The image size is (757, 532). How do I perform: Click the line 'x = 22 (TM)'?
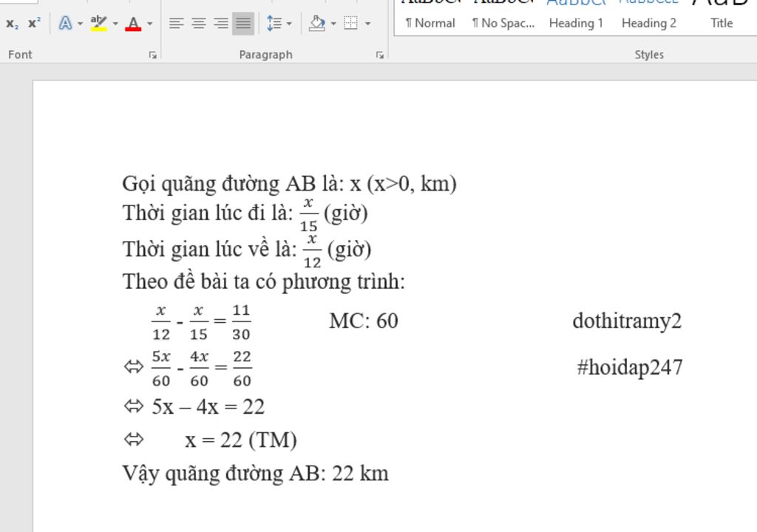pos(241,440)
